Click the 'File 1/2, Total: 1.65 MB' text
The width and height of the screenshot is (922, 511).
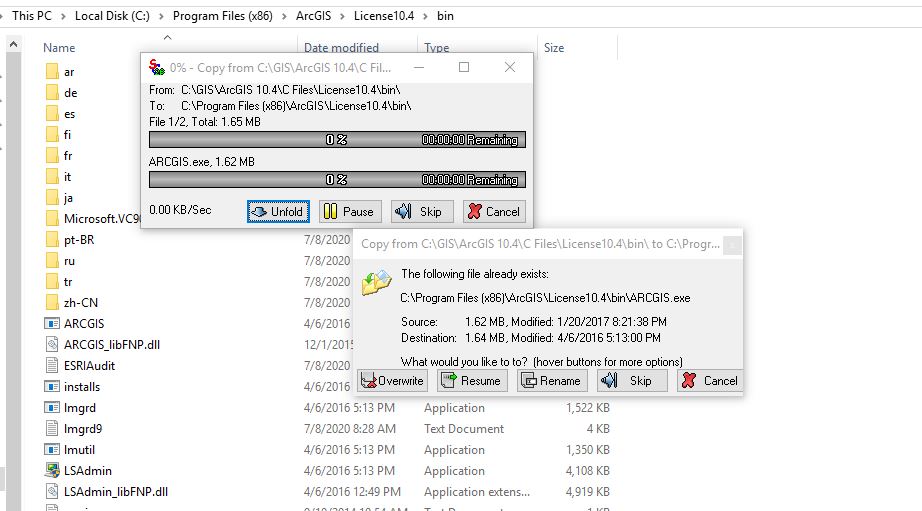(x=205, y=122)
